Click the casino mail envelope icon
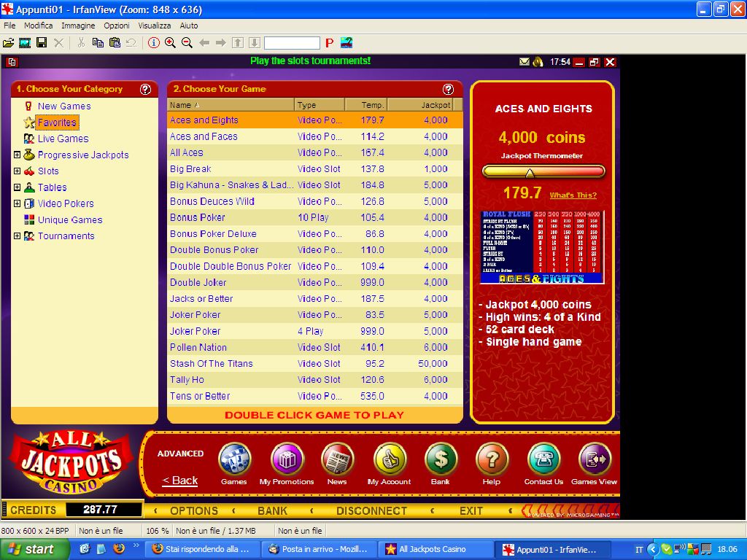747x560 pixels. (524, 62)
